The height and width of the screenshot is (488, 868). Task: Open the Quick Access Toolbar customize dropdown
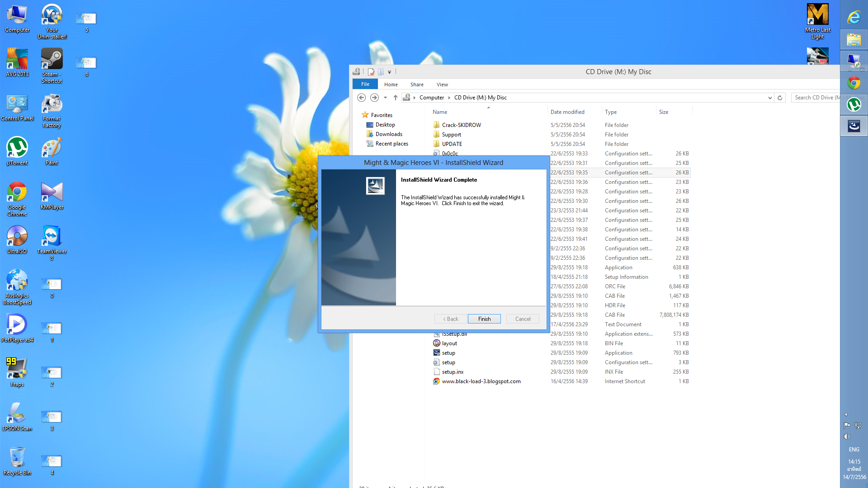click(x=389, y=72)
